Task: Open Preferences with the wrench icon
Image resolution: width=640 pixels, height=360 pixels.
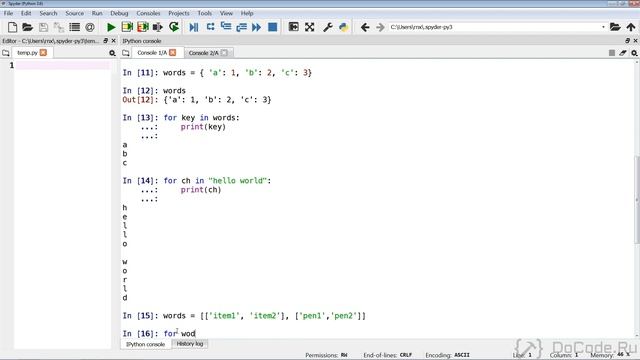Action: pyautogui.click(x=327, y=27)
